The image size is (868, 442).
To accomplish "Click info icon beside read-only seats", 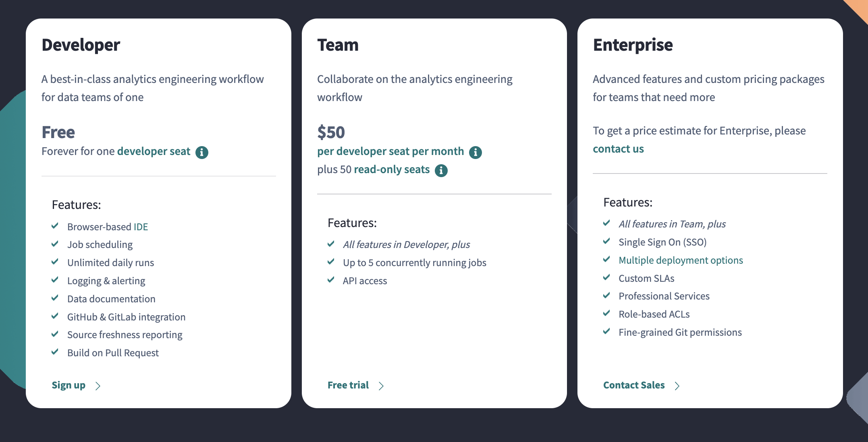I will click(441, 170).
